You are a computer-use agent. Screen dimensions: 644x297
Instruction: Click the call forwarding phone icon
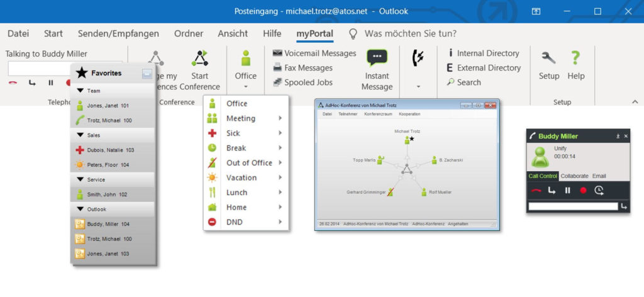pos(418,58)
